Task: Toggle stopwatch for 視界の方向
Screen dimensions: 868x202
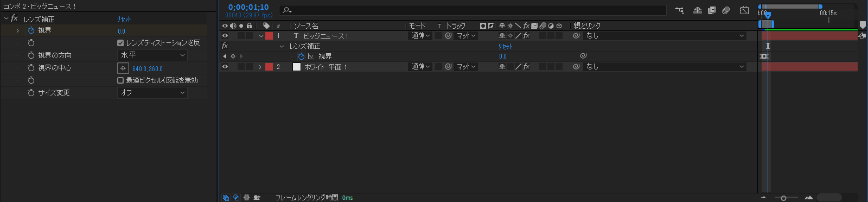Action: [31, 55]
